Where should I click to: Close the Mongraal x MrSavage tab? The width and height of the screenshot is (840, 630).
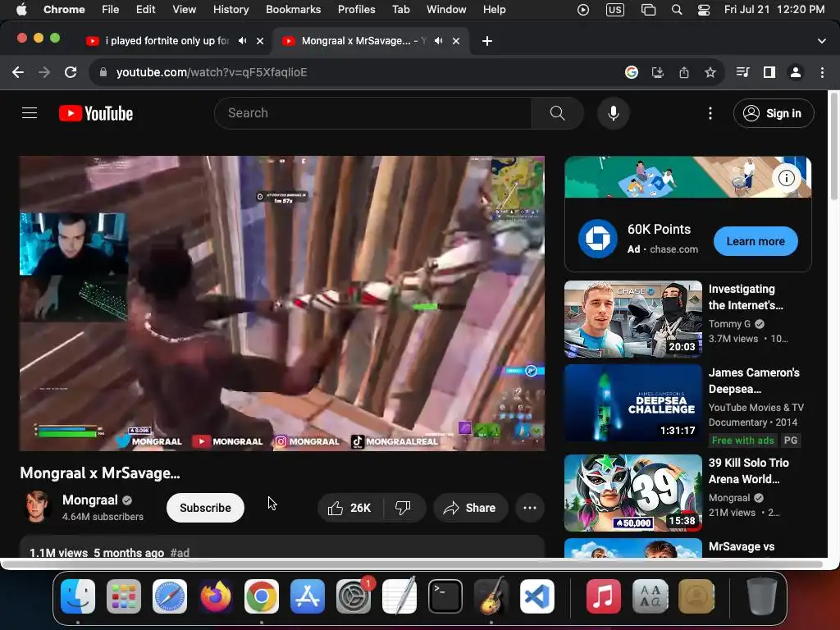click(x=456, y=41)
